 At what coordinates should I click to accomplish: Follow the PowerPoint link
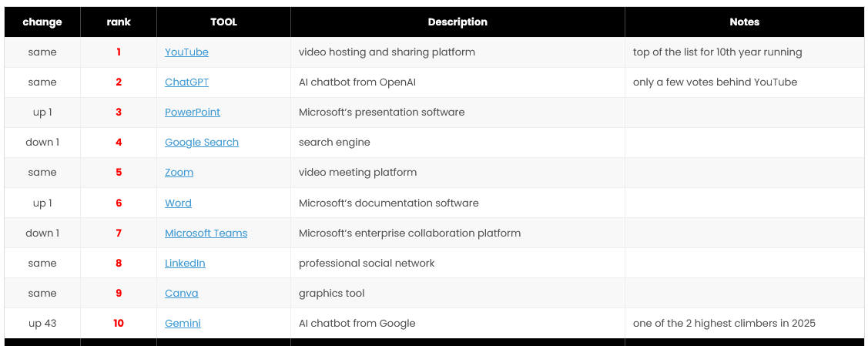point(193,113)
